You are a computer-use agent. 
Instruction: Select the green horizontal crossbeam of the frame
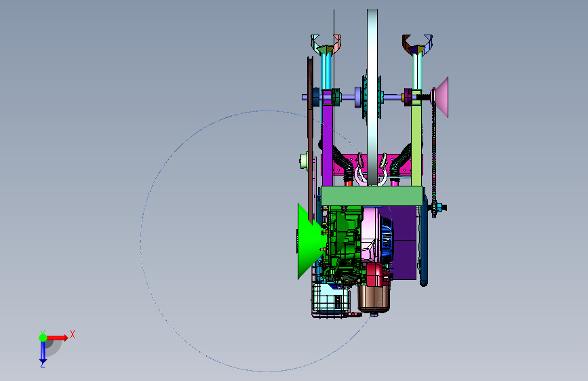(372, 196)
